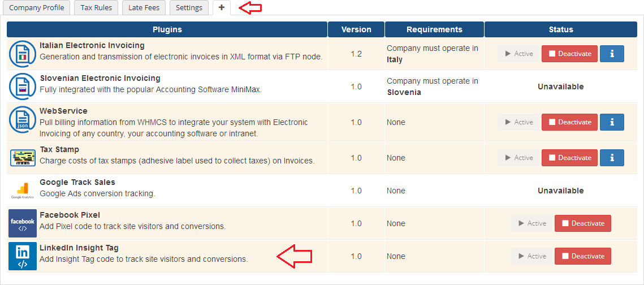The height and width of the screenshot is (285, 644).
Task: Click Active button for Italian Electronic Invoicing
Action: click(x=518, y=54)
